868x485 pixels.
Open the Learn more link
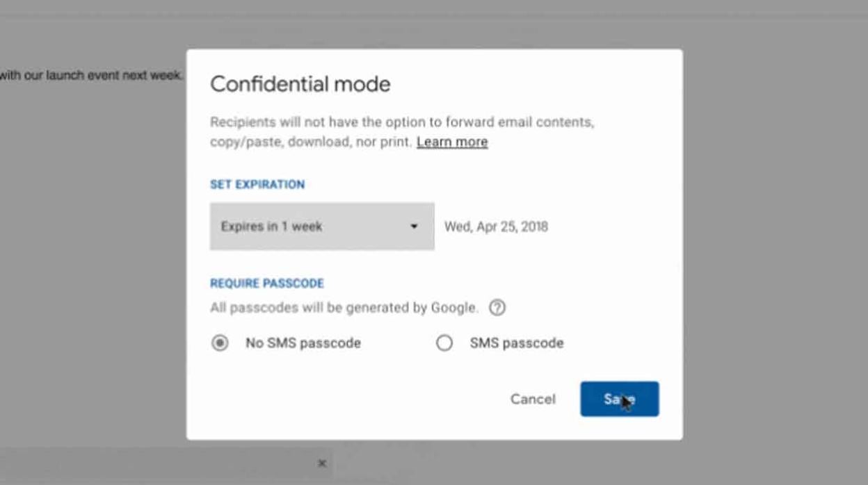click(451, 141)
